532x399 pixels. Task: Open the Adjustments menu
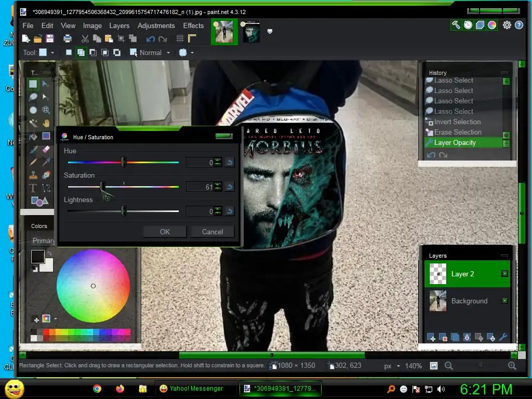pyautogui.click(x=156, y=25)
